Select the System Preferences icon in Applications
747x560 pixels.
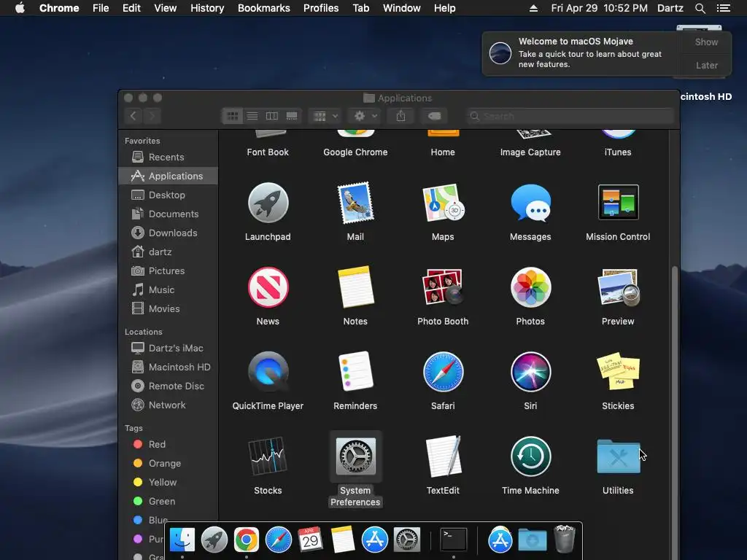pyautogui.click(x=355, y=456)
